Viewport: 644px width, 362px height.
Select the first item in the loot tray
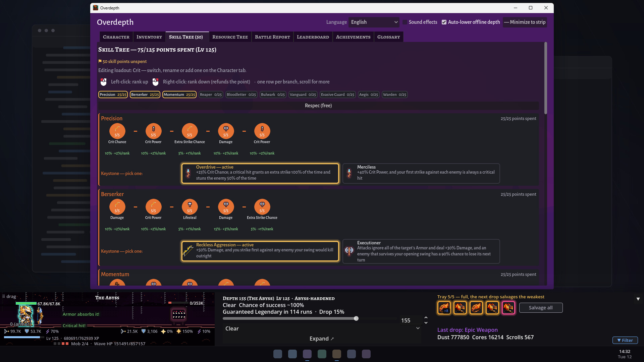pos(444,308)
